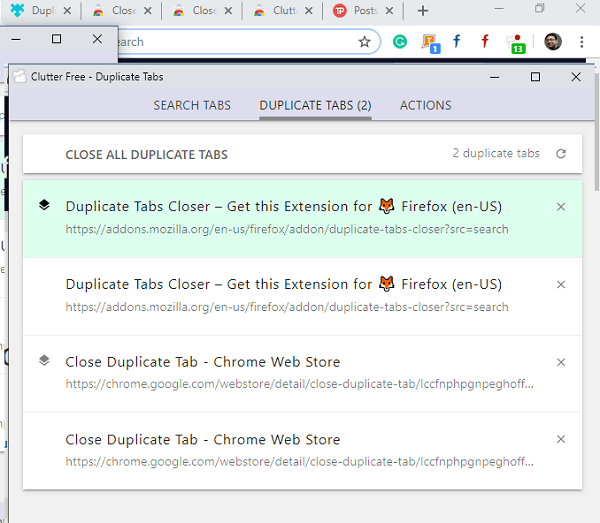Select the DUPLICATE TABS (2) tab

tap(315, 105)
